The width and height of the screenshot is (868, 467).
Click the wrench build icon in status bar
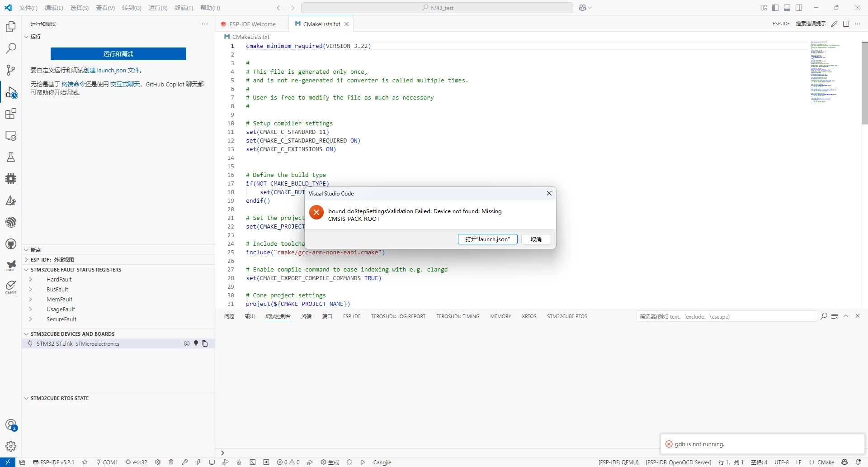[184, 462]
